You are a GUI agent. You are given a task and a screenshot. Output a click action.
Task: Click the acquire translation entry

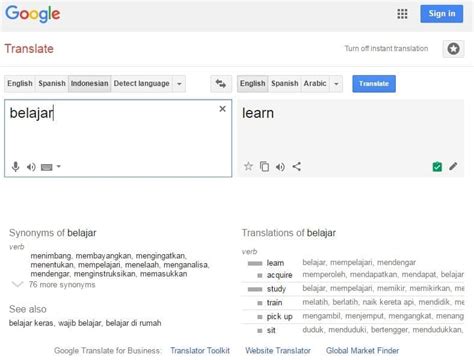tap(279, 275)
